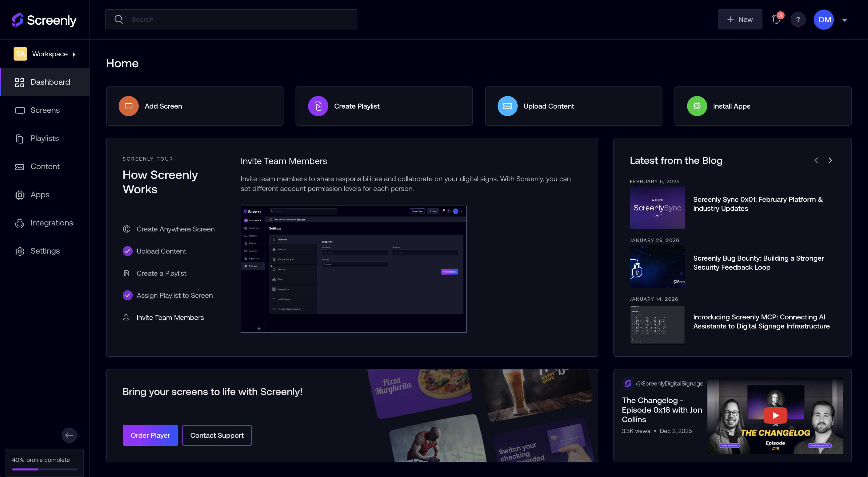The width and height of the screenshot is (868, 477).
Task: Select the checked Upload Content tour step
Action: [x=161, y=251]
